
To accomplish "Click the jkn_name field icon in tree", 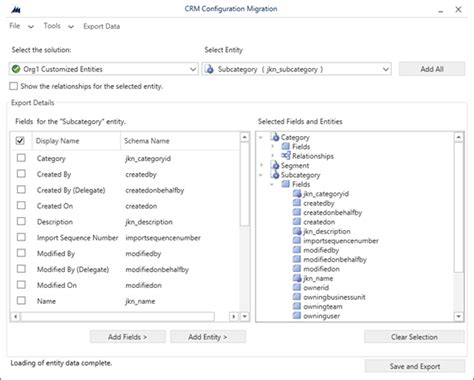I will click(297, 278).
